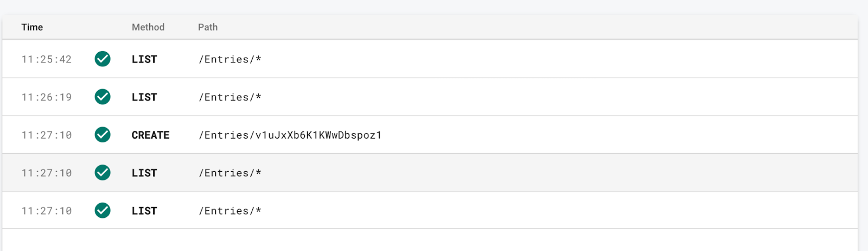Click the /Entries/* path in the last row

tap(230, 211)
